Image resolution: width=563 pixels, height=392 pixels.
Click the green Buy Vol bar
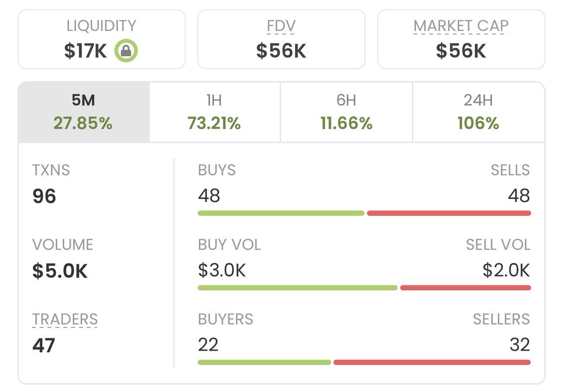(297, 288)
